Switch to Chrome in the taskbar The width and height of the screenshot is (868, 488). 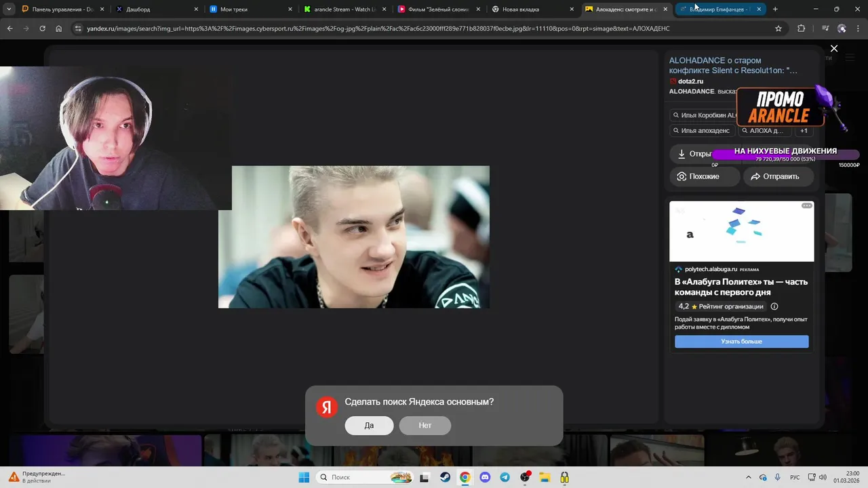(x=465, y=477)
